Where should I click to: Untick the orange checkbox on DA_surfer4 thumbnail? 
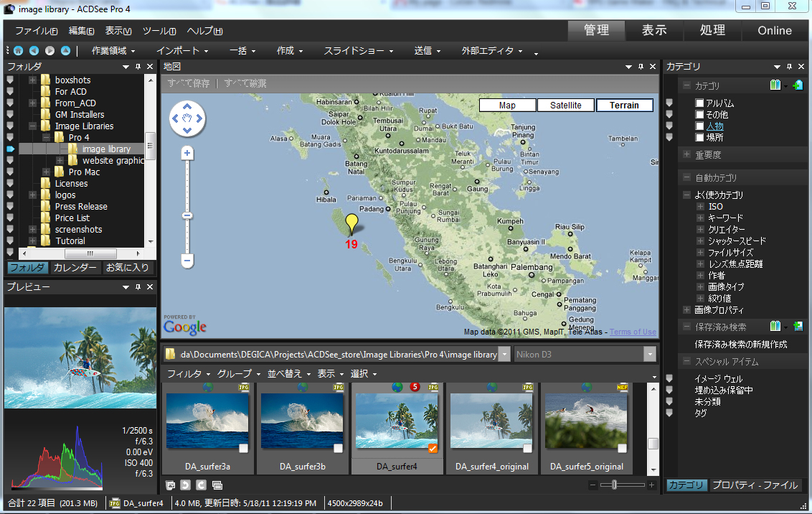pyautogui.click(x=433, y=449)
